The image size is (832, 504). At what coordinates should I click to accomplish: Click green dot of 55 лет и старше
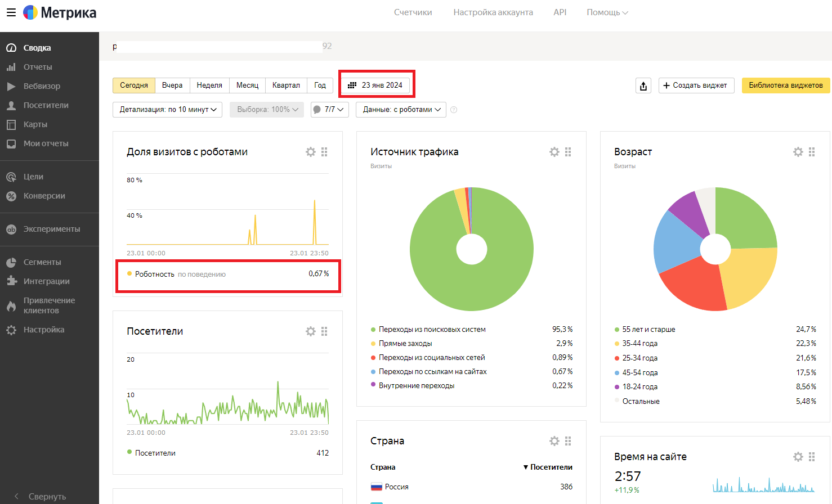pos(617,330)
